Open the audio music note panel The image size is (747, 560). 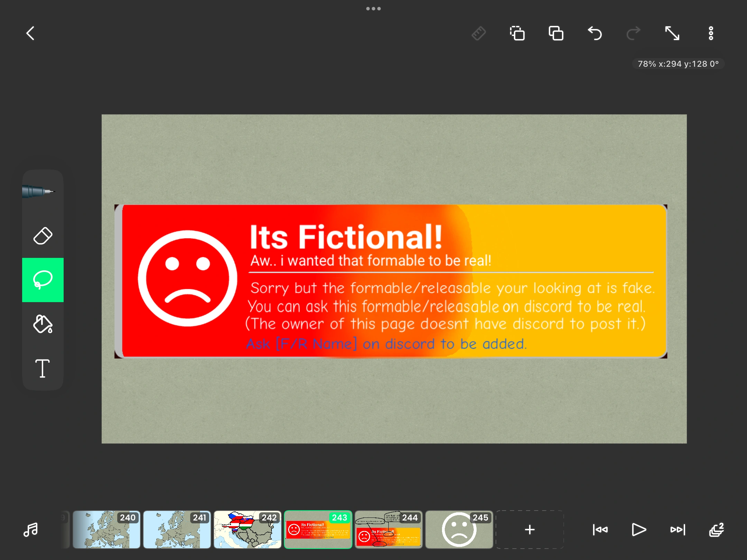click(x=31, y=530)
